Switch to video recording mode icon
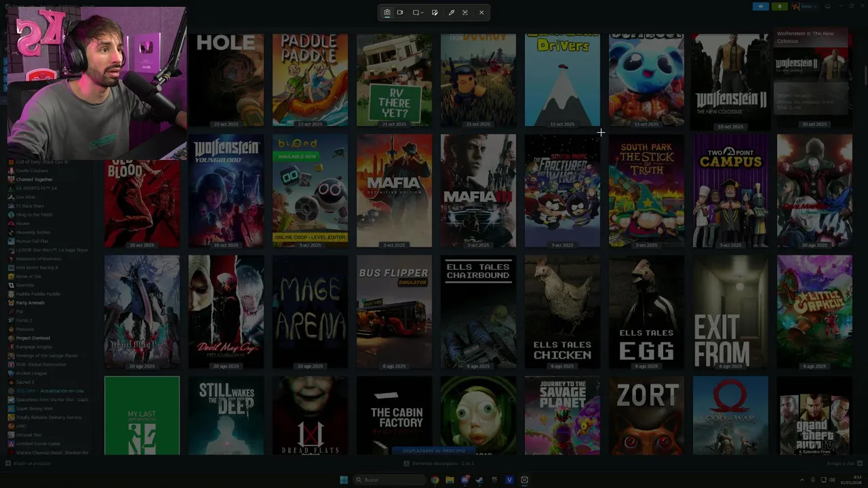Viewport: 868px width, 488px height. click(400, 12)
